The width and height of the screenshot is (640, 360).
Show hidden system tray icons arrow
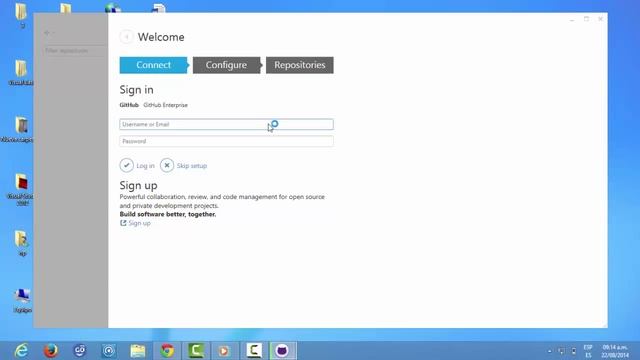(x=550, y=351)
